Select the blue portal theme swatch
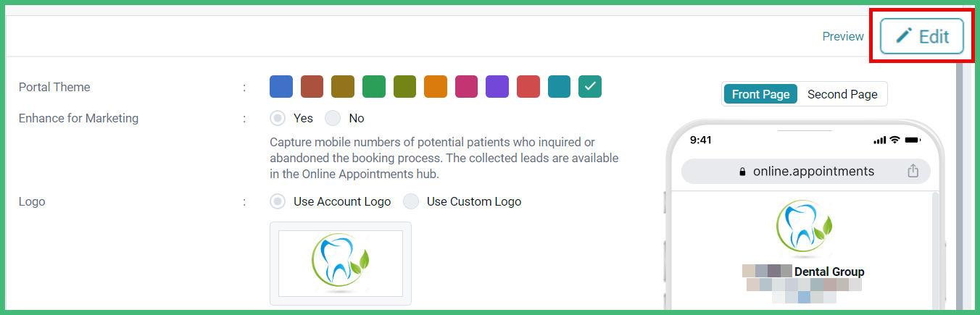The width and height of the screenshot is (980, 315). point(281,87)
